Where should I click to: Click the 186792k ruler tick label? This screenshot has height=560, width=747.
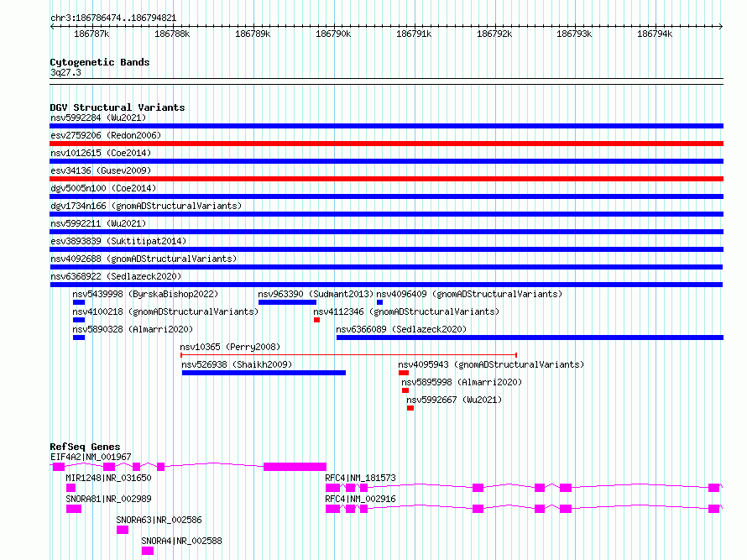click(494, 34)
